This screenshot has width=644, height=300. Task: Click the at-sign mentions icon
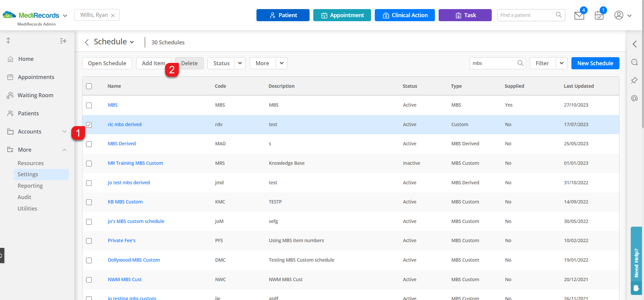coord(634,98)
